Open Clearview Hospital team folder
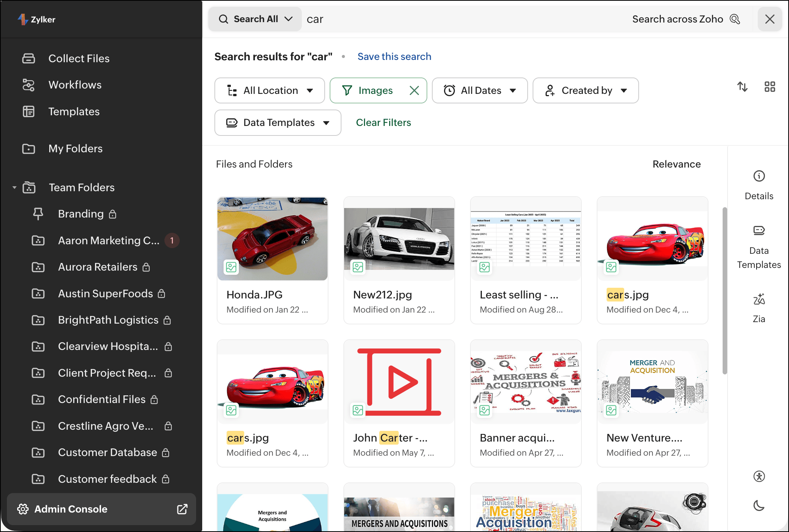Screen dimensions: 789x532 tap(108, 346)
